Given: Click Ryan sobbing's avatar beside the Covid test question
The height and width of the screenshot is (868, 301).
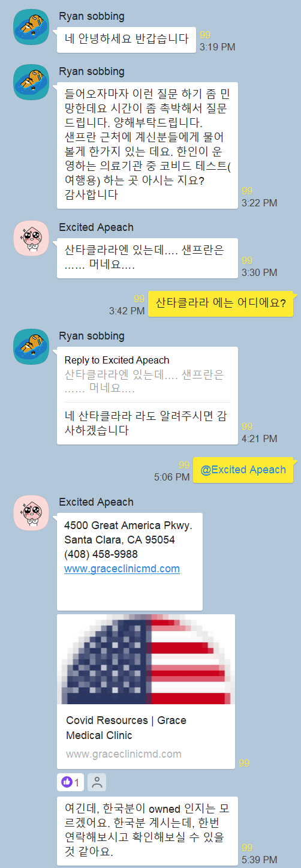Looking at the screenshot, I should coord(31,82).
